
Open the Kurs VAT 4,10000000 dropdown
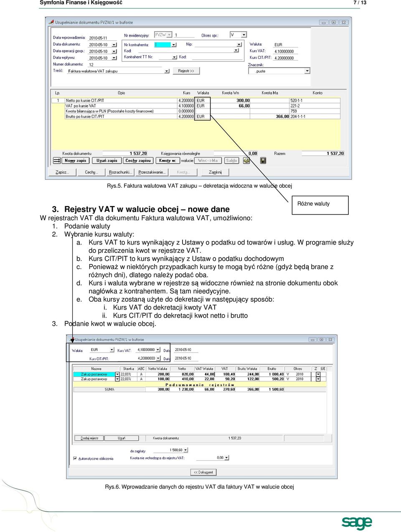[158, 350]
